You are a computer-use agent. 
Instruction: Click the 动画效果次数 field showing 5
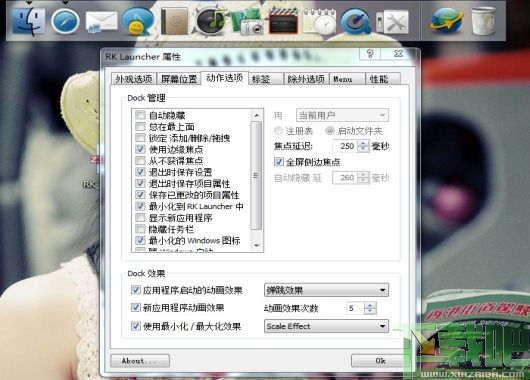tap(355, 308)
